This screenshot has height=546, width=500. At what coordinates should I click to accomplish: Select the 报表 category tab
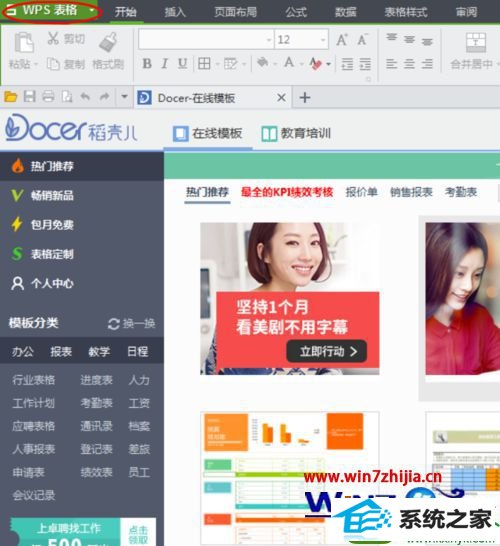point(61,351)
